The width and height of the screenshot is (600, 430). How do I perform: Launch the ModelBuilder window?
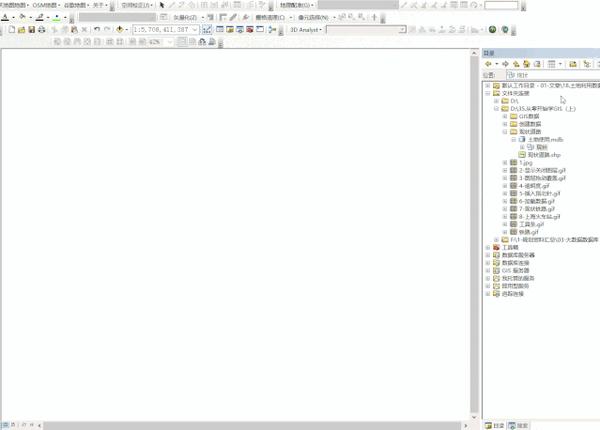pos(272,29)
